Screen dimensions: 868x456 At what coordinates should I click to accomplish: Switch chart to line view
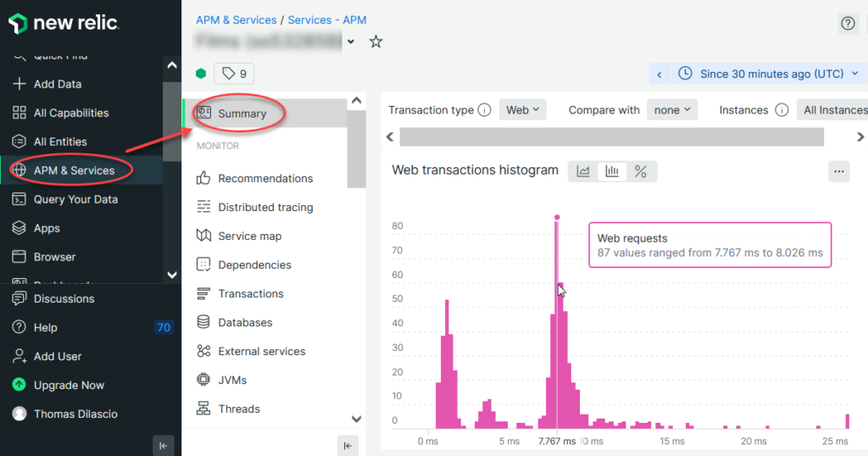tap(583, 171)
